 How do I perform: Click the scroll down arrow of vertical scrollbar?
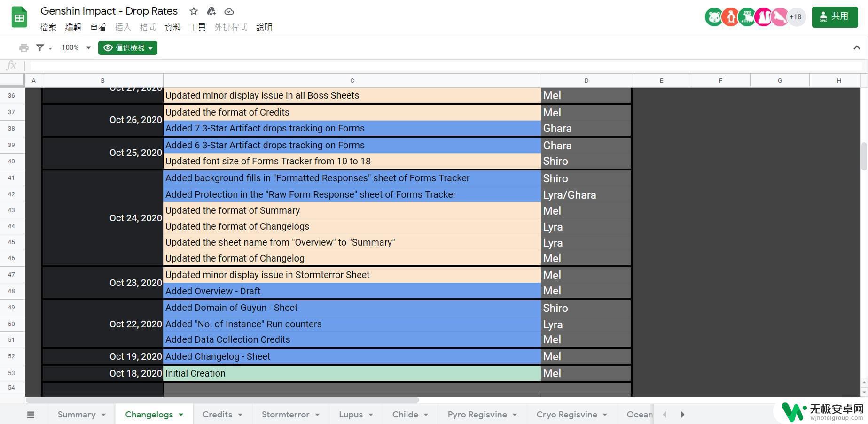click(x=864, y=392)
